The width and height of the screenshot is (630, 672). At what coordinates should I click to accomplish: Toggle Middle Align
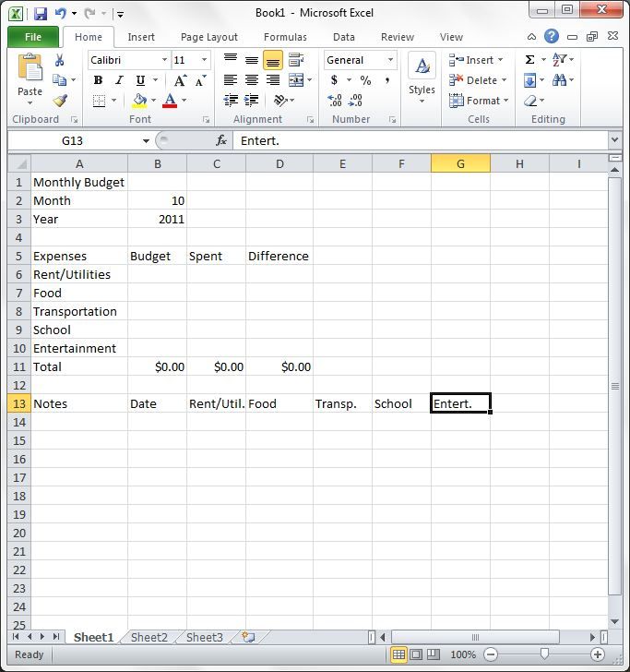coord(252,60)
